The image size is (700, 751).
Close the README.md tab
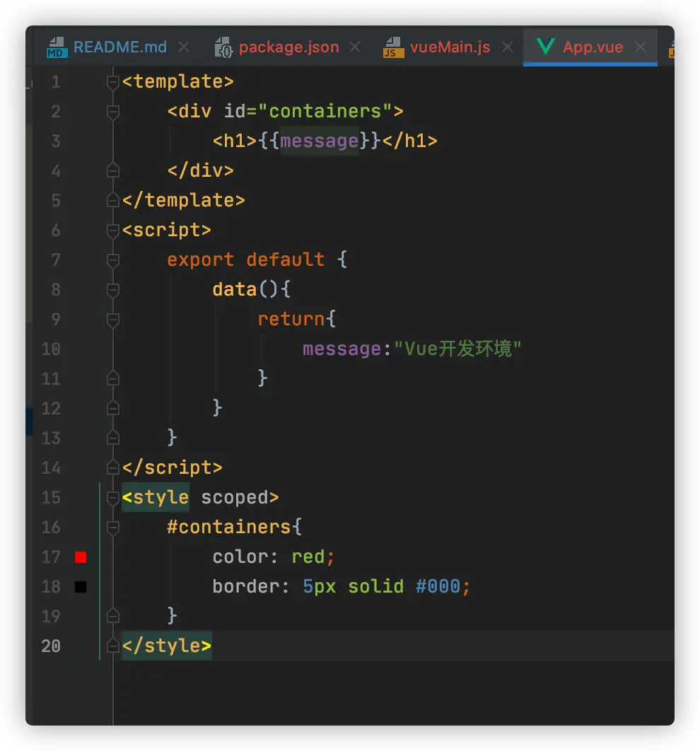click(184, 47)
